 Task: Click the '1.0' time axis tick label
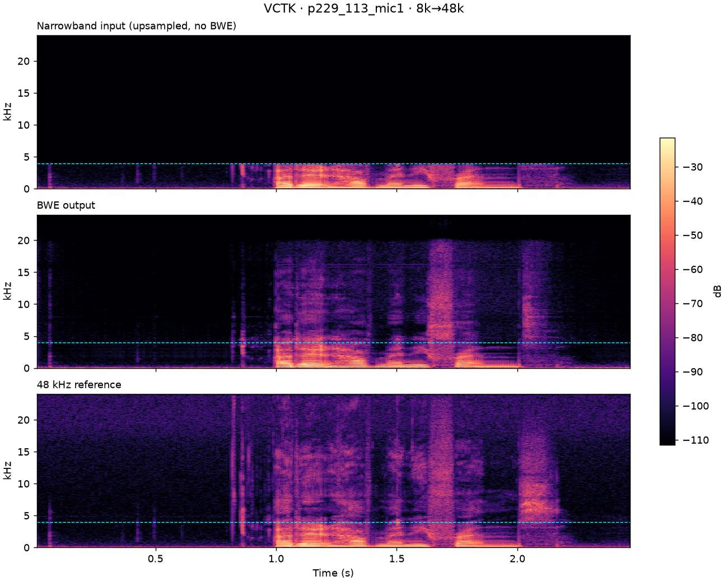tap(276, 559)
